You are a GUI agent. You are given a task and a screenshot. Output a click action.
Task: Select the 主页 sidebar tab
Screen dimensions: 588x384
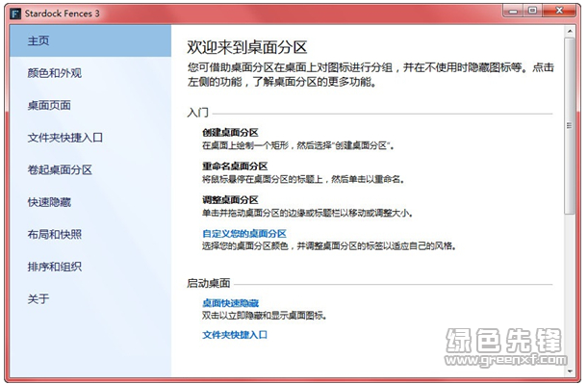90,40
